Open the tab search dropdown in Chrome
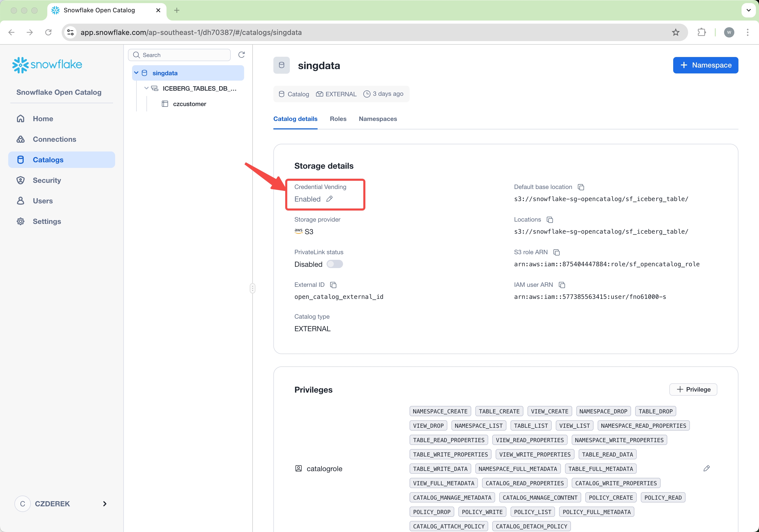Screen dimensions: 759x532 (x=748, y=10)
